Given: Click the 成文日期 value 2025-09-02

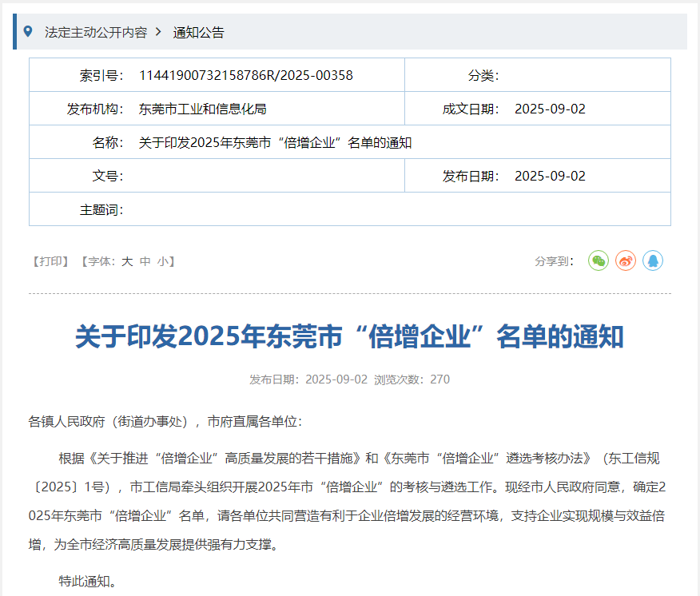Looking at the screenshot, I should [x=550, y=109].
